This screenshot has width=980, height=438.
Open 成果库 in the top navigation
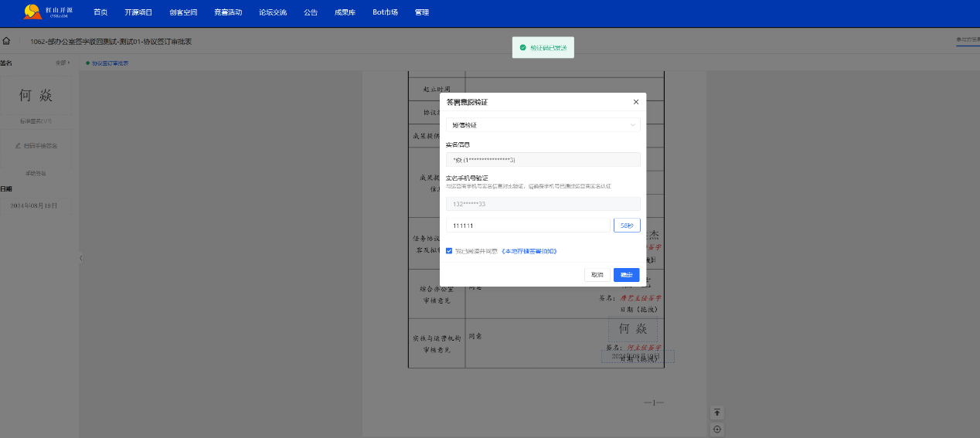(345, 12)
